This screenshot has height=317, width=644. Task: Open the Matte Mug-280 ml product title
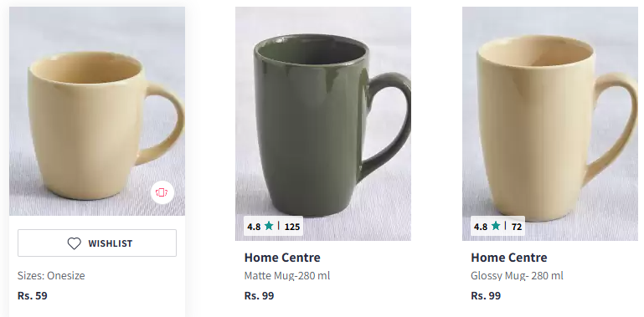pyautogui.click(x=287, y=275)
